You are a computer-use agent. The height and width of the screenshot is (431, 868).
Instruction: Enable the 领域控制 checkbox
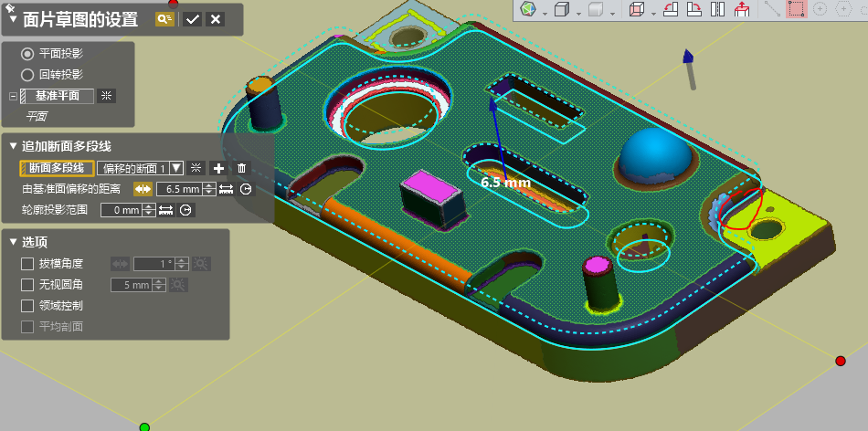point(27,305)
